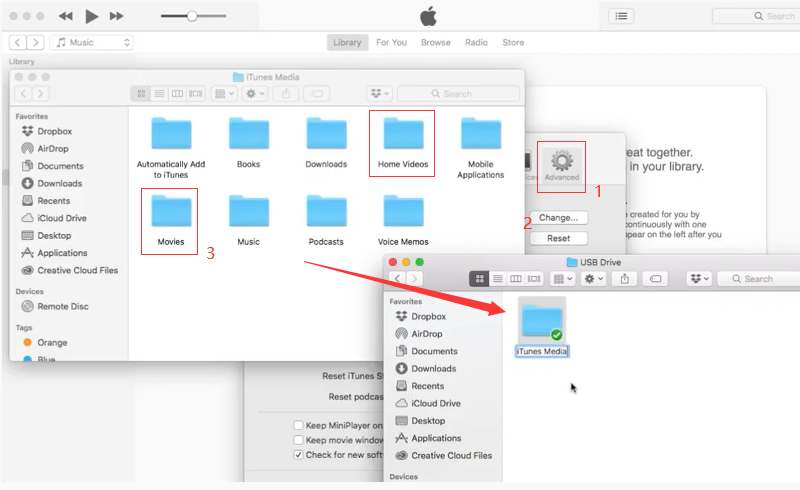Screen dimensions: 800x490
Task: Click share icon in USB Drive window
Action: click(x=624, y=279)
